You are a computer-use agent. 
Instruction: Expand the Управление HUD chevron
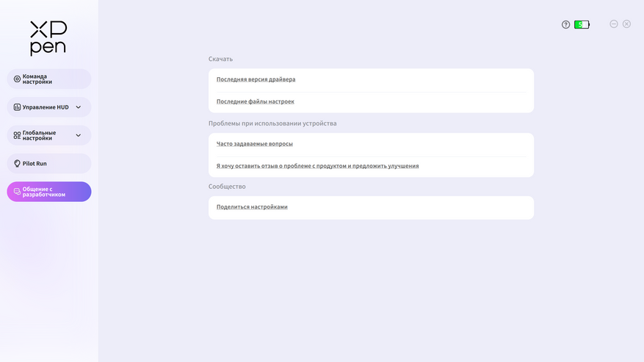coord(78,107)
